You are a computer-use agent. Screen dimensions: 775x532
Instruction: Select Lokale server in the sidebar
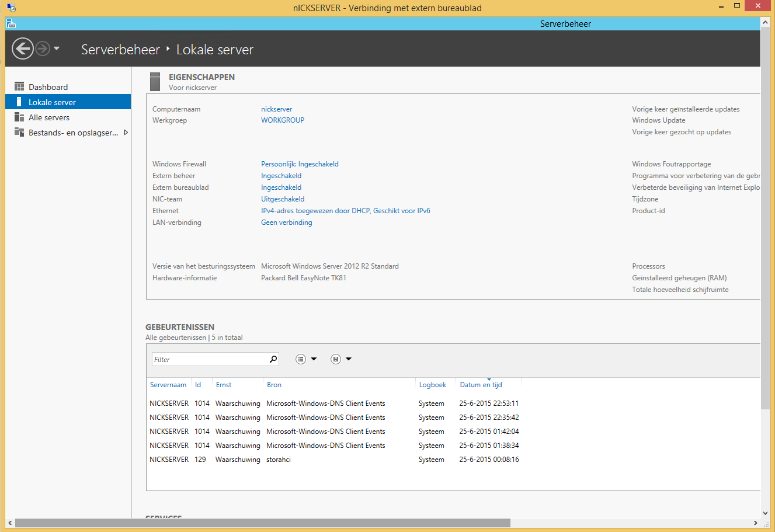pyautogui.click(x=52, y=102)
